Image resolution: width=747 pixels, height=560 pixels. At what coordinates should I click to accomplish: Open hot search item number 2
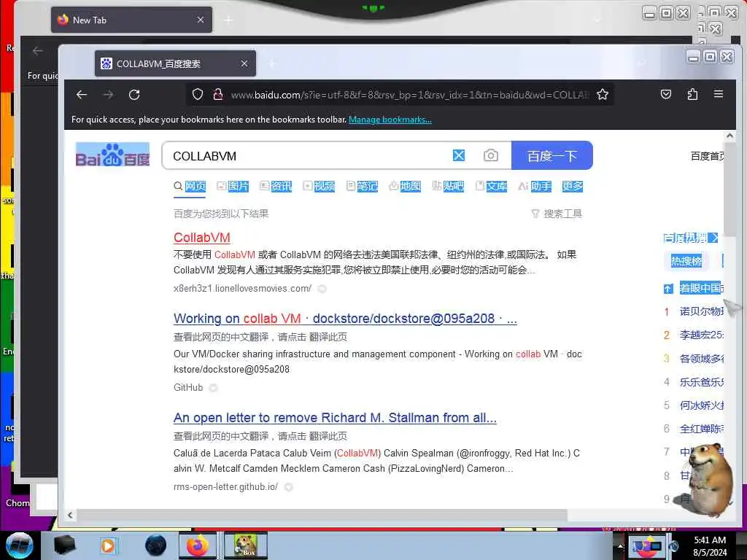pos(701,335)
